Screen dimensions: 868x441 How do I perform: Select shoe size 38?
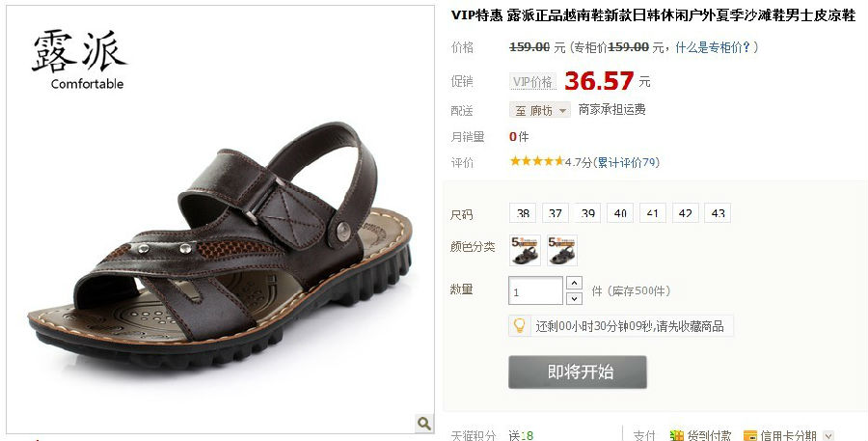point(523,213)
